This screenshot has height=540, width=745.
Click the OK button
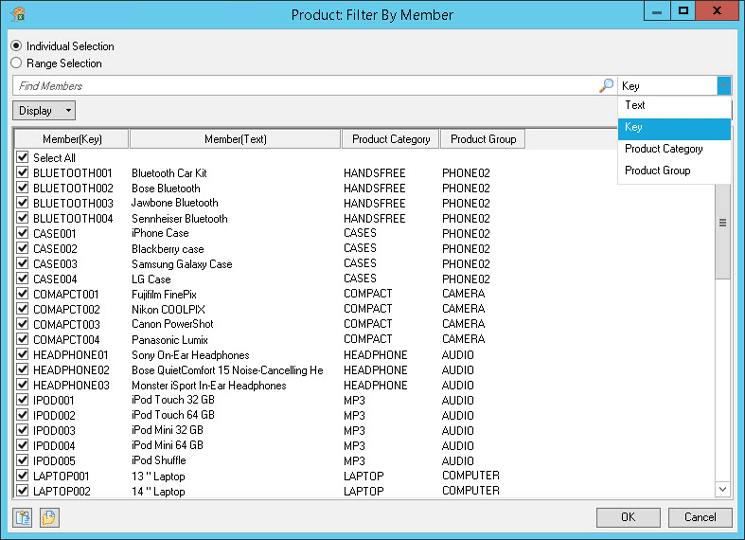pyautogui.click(x=628, y=517)
